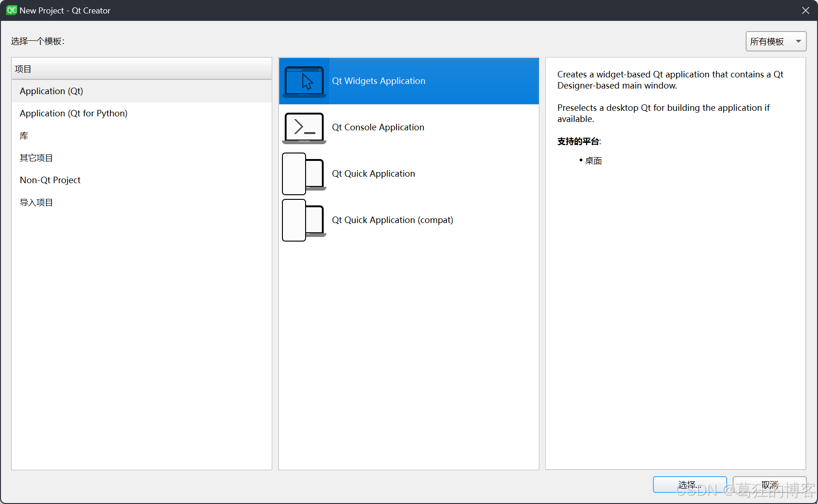Choose the Qt Widgets Application template label
818x504 pixels.
coord(378,81)
